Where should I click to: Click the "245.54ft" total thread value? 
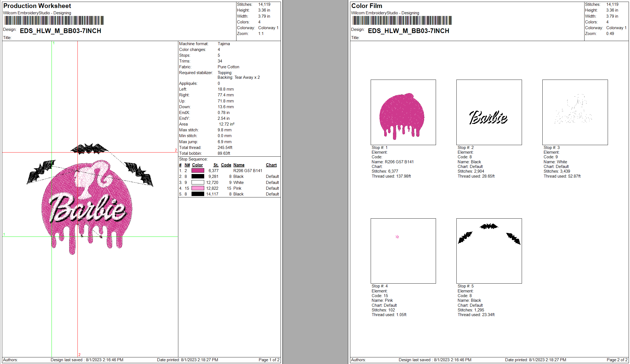tap(225, 148)
